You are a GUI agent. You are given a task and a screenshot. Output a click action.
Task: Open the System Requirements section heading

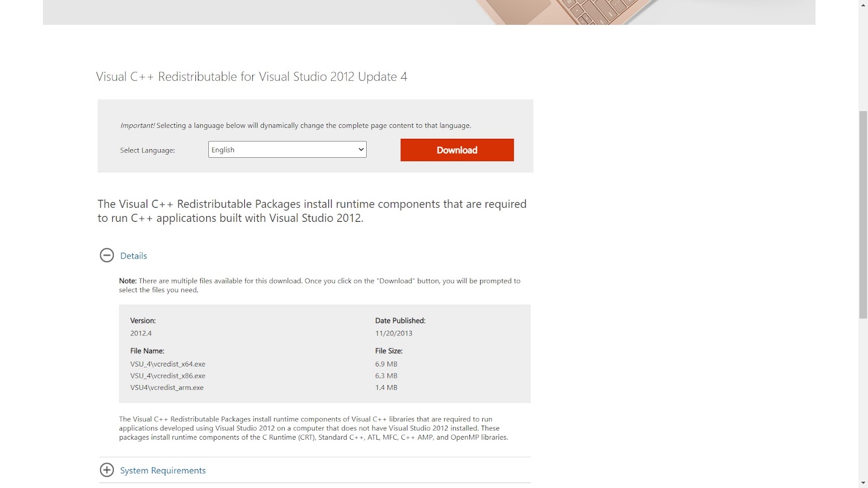point(163,471)
